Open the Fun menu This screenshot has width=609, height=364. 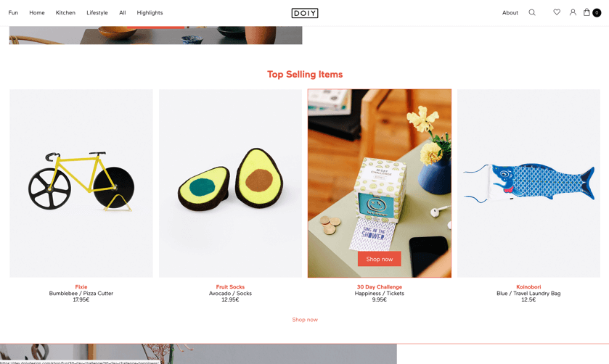[x=13, y=13]
